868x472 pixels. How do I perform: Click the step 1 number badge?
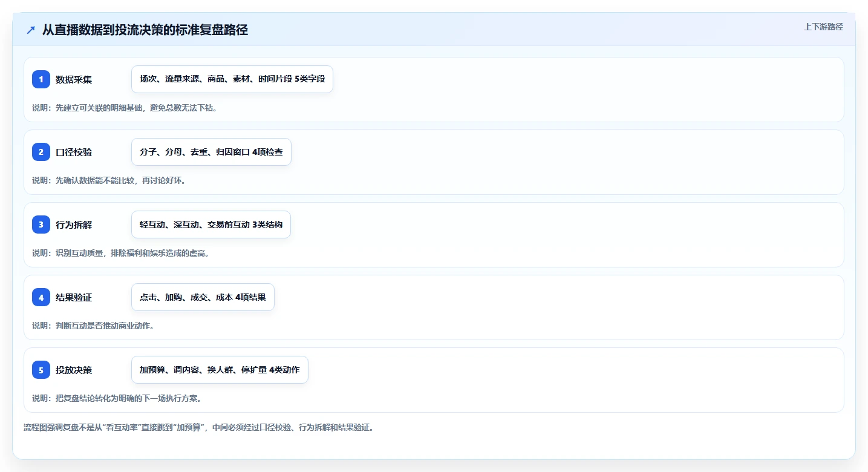click(x=41, y=79)
